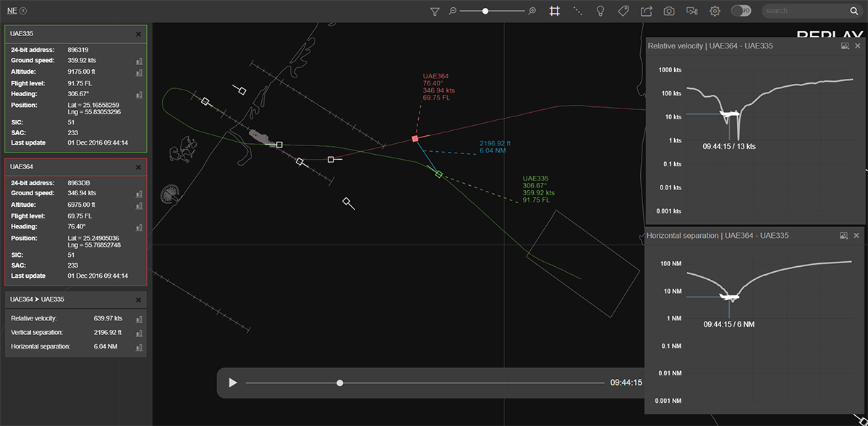Open application settings with the gear icon
Viewport: 868px width, 426px height.
715,11
